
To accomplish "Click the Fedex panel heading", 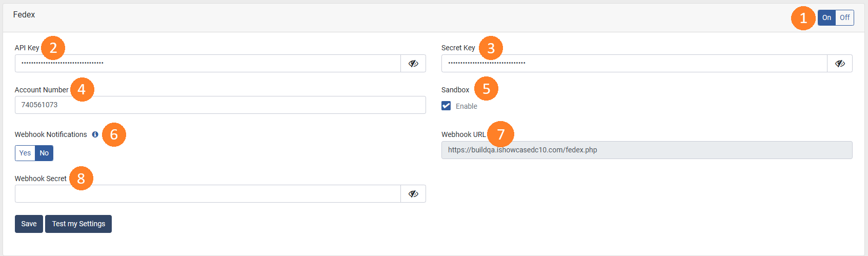I will tap(24, 15).
